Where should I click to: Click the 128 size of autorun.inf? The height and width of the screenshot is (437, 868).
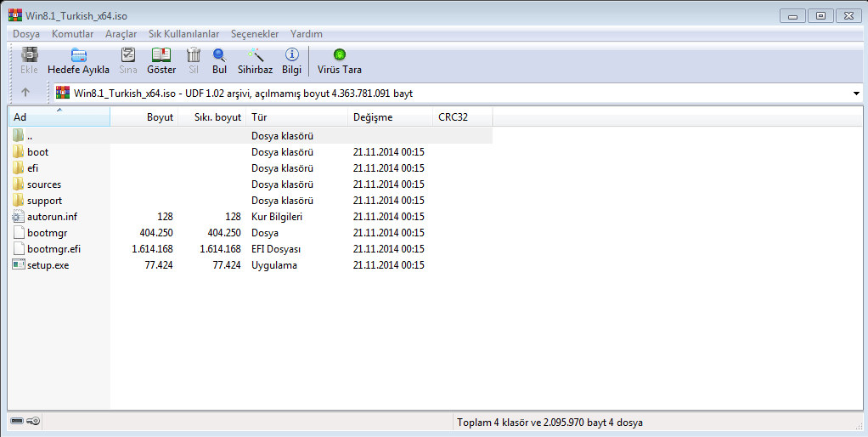(165, 217)
